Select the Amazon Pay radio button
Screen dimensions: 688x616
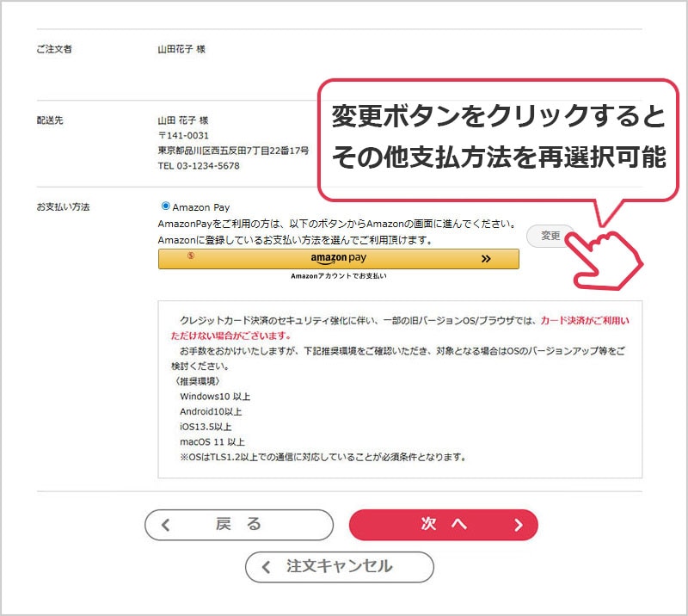pyautogui.click(x=165, y=206)
